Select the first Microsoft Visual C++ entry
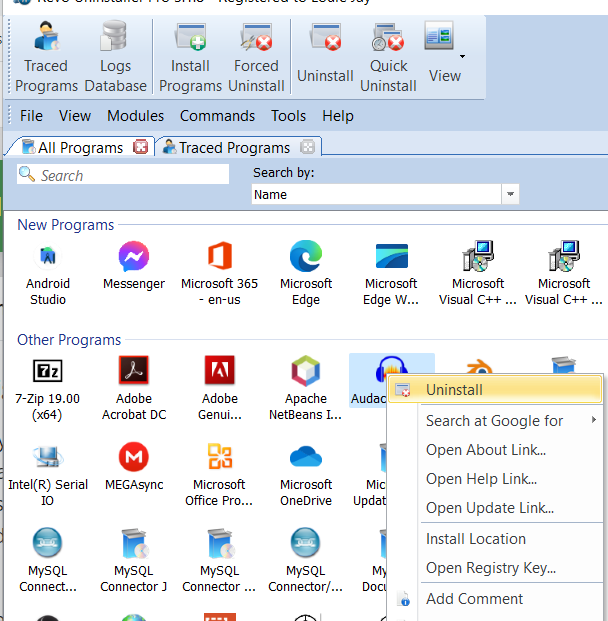 pos(478,273)
